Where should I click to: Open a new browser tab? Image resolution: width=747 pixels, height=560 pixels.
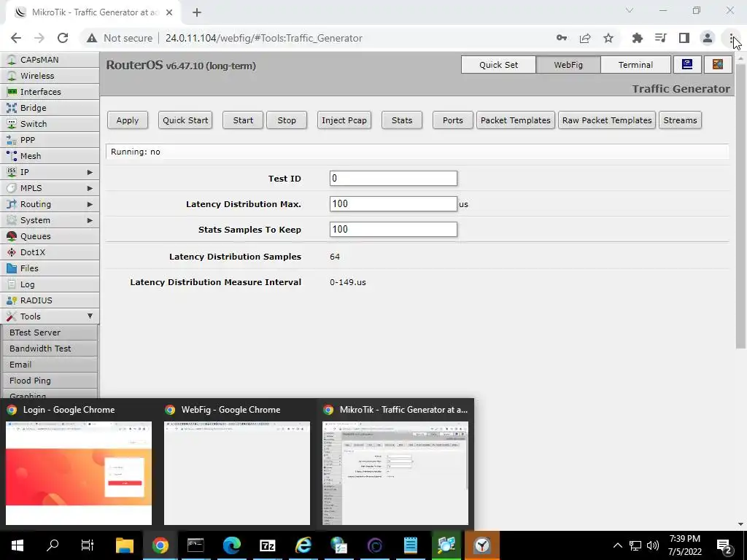(x=197, y=12)
